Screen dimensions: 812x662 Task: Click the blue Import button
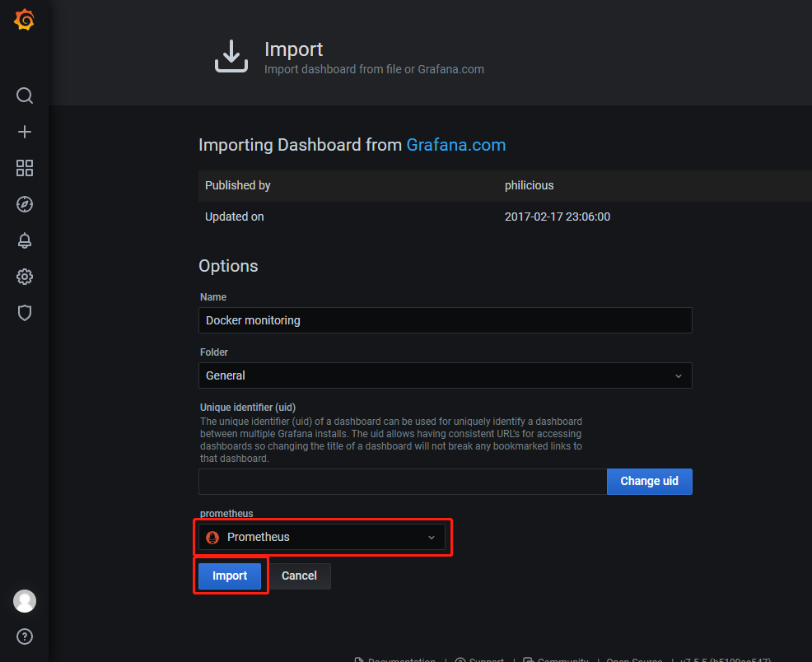click(230, 576)
